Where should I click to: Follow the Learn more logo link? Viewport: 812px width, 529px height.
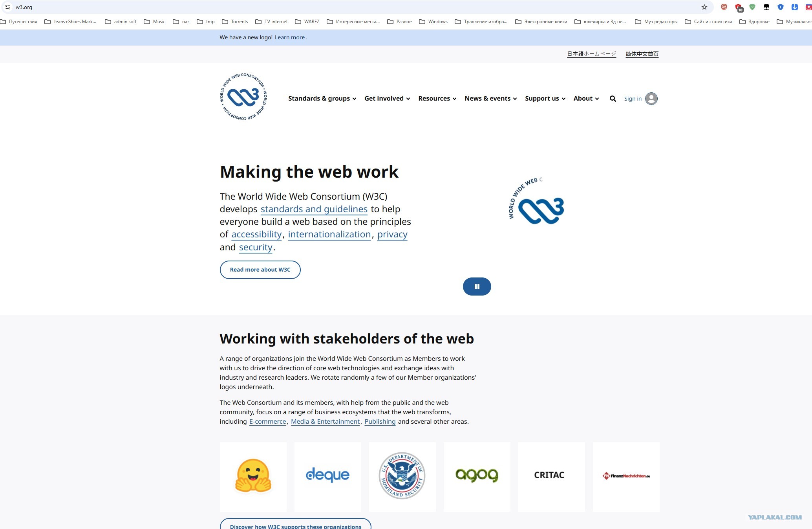click(290, 38)
